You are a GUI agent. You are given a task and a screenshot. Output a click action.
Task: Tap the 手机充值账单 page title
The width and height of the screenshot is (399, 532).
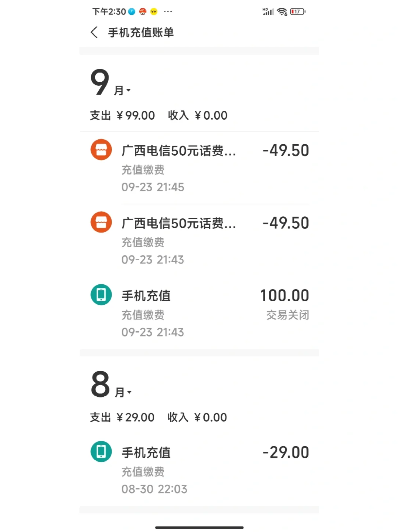point(141,33)
